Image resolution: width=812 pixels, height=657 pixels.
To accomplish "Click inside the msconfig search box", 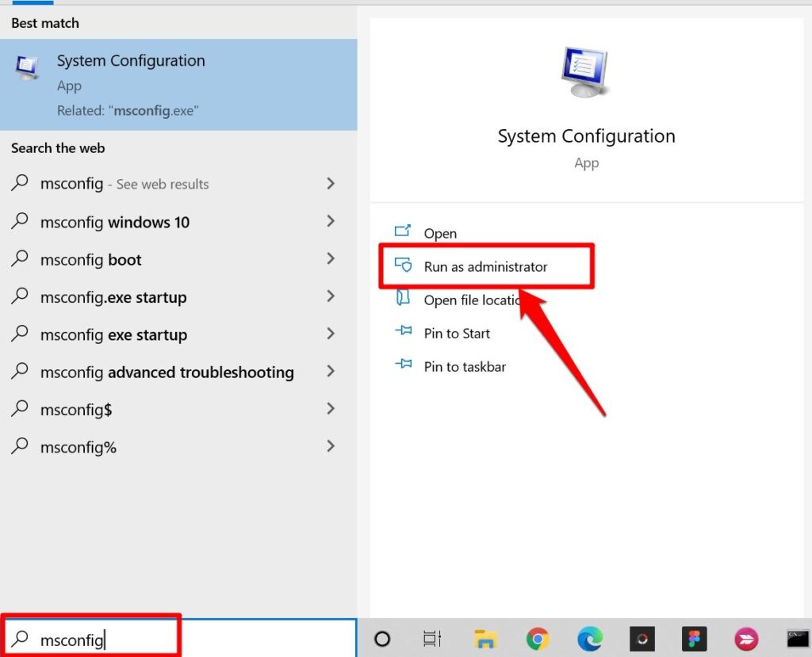I will [178, 639].
